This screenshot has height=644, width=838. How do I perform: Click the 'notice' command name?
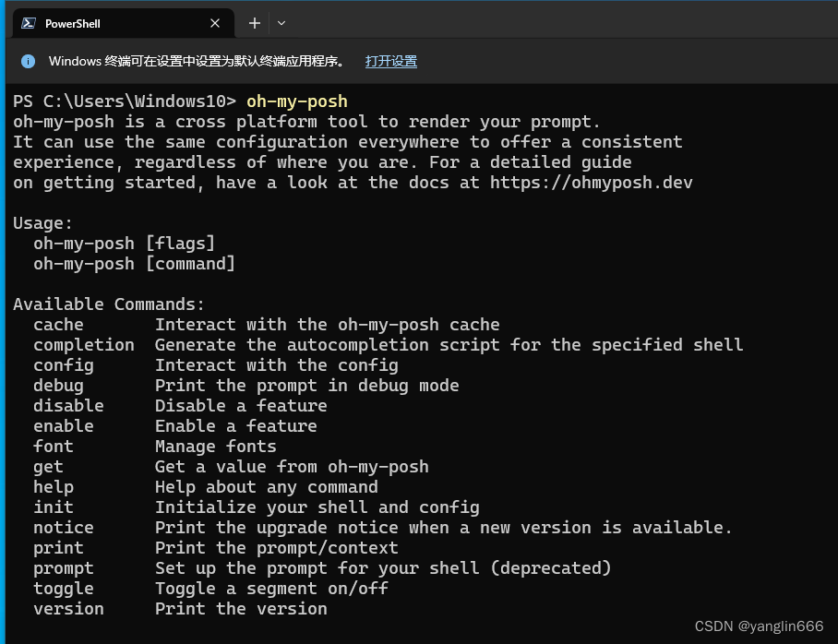click(x=64, y=528)
